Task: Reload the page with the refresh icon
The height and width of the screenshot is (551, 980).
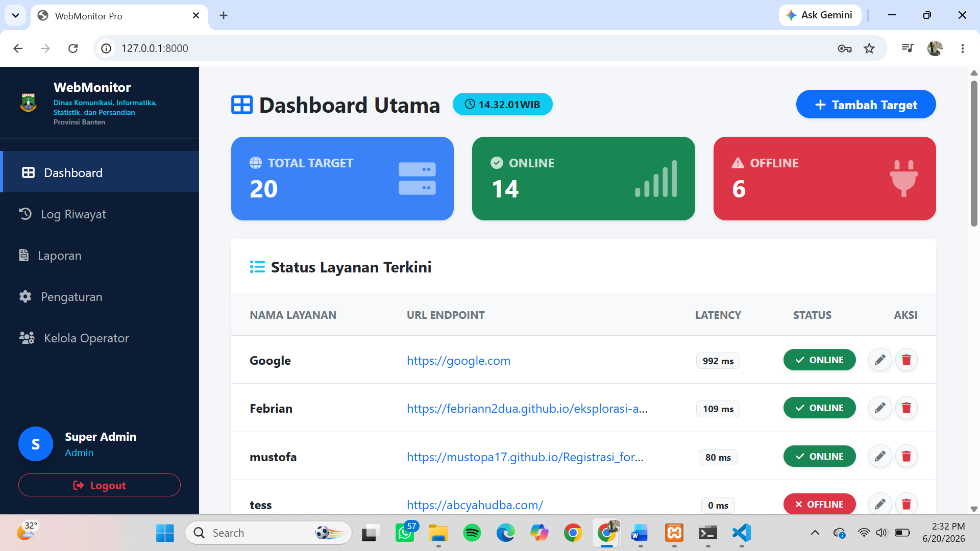Action: click(73, 48)
